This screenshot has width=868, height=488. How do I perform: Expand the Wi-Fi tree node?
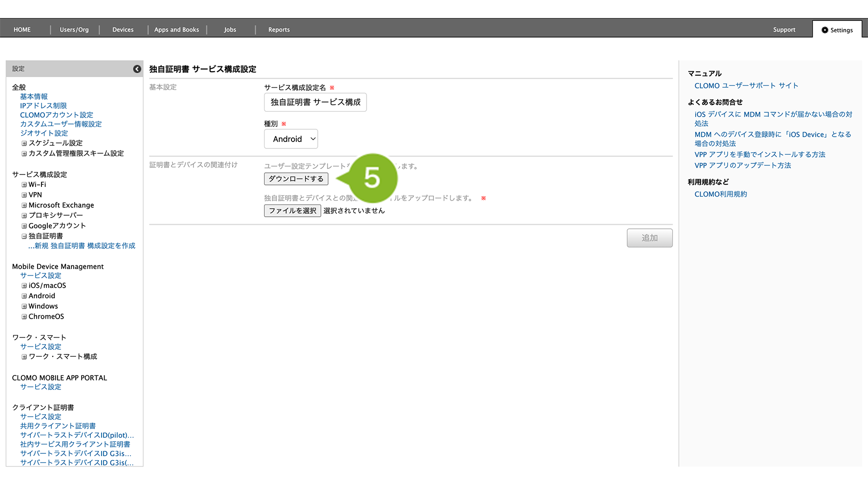(24, 185)
